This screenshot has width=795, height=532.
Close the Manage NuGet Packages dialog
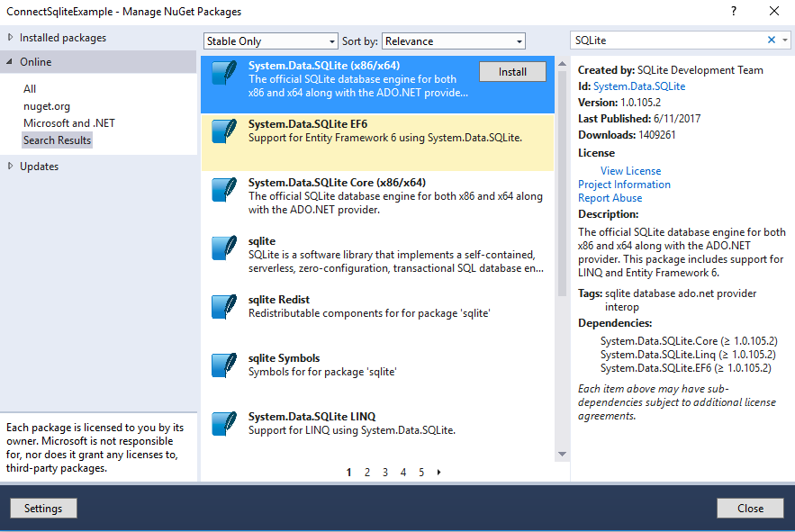pos(750,509)
